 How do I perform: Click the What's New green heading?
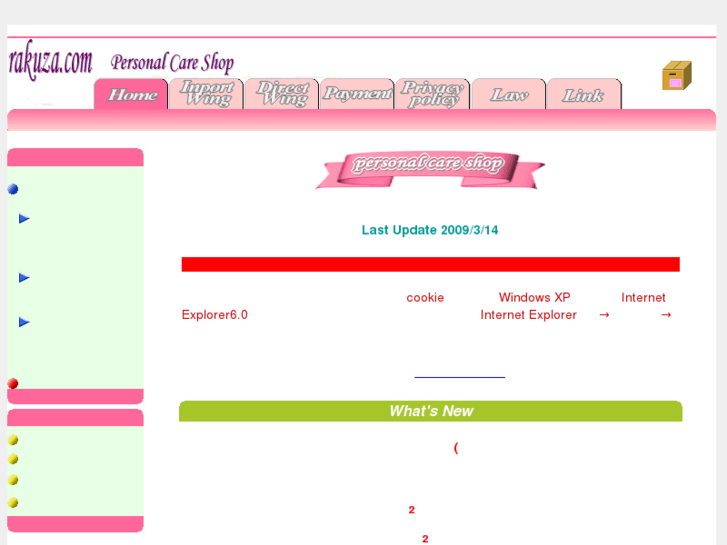coord(431,411)
